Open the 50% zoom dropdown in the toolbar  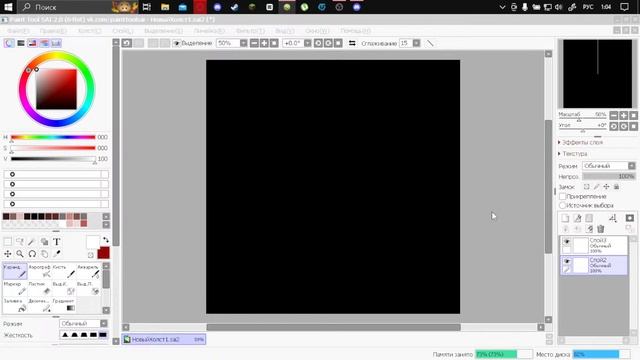point(244,43)
